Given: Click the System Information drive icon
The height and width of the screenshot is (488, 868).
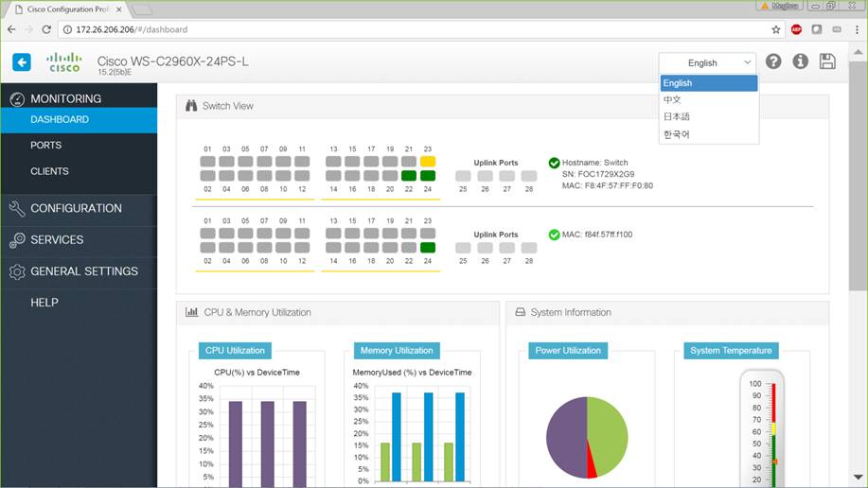Looking at the screenshot, I should [x=521, y=312].
